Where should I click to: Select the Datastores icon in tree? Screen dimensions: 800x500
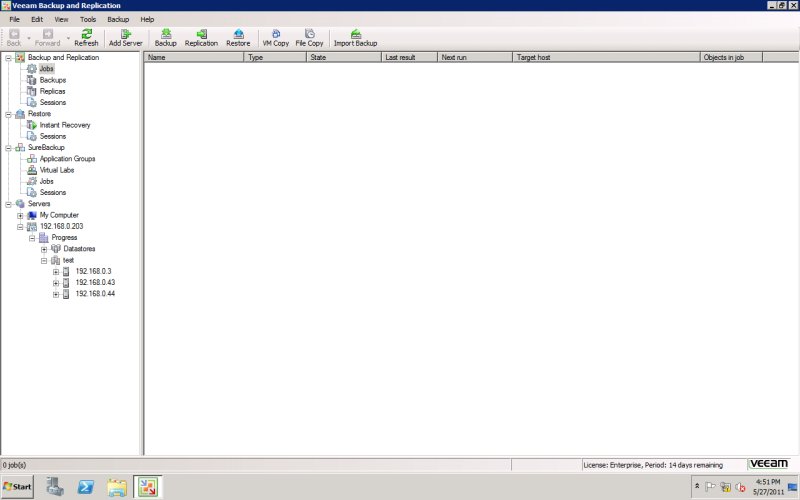tap(56, 249)
